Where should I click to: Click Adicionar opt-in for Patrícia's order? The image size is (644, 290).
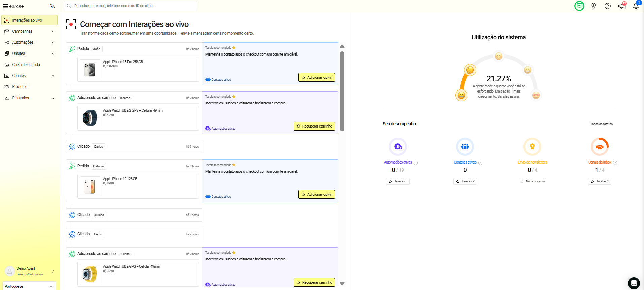[316, 194]
